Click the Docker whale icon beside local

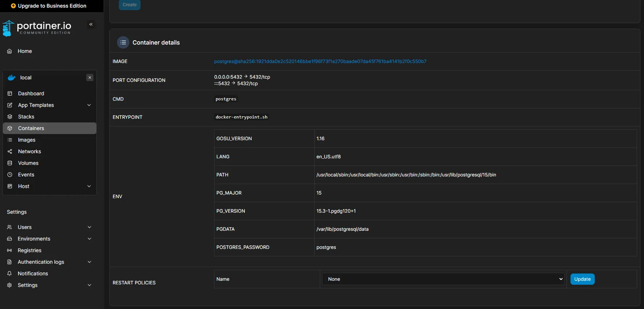12,78
